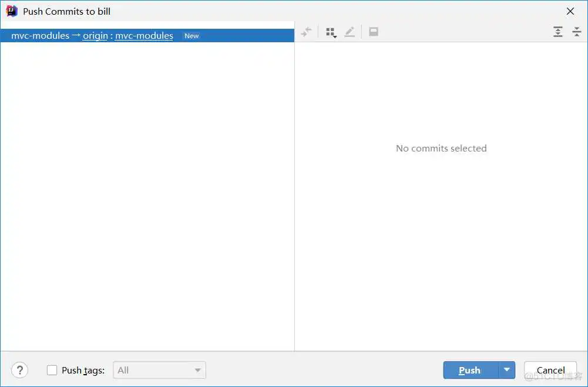Click the preview diff square toolbar icon
588x387 pixels.
[x=374, y=32]
